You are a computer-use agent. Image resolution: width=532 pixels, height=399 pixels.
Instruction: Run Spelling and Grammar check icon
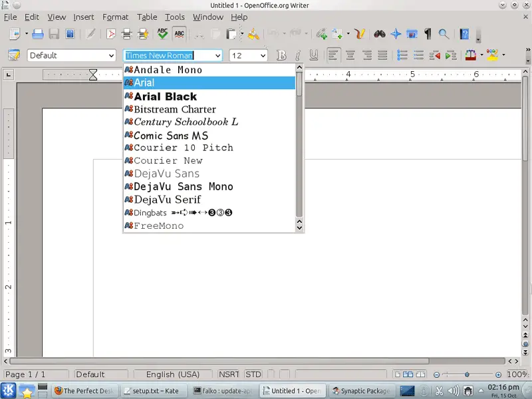(x=163, y=34)
